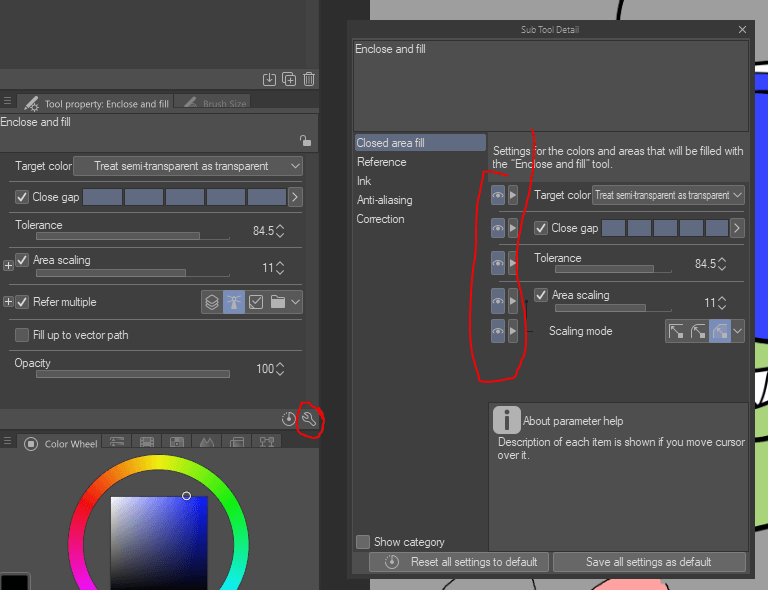Screen dimensions: 768x590
Task: Open Target color dropdown in Tool property
Action: [x=188, y=166]
